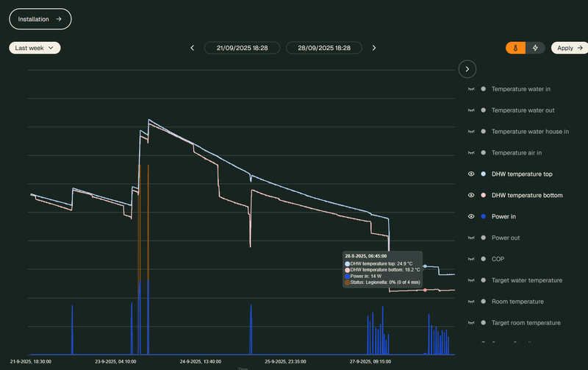Click the 21-9-2025, 18:30:00 axis label
This screenshot has height=370, width=588.
click(x=31, y=362)
